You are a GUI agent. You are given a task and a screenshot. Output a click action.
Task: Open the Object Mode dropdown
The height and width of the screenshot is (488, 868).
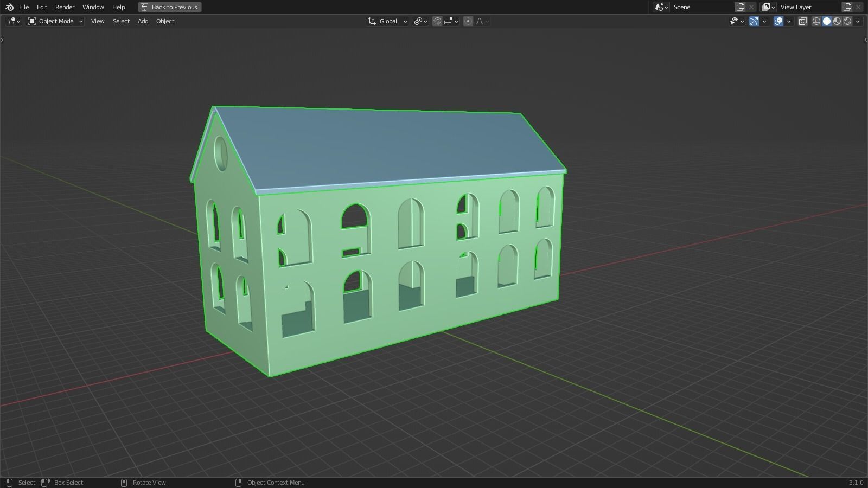[55, 21]
